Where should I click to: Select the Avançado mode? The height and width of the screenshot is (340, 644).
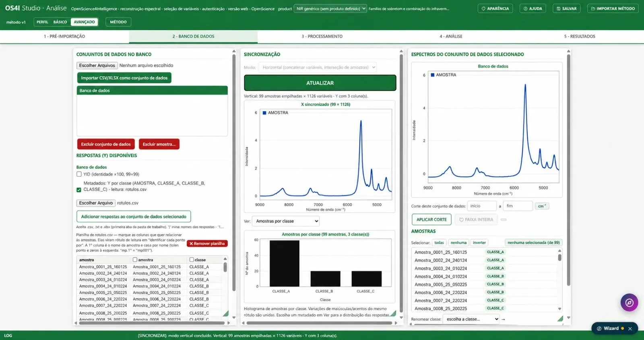pyautogui.click(x=85, y=22)
